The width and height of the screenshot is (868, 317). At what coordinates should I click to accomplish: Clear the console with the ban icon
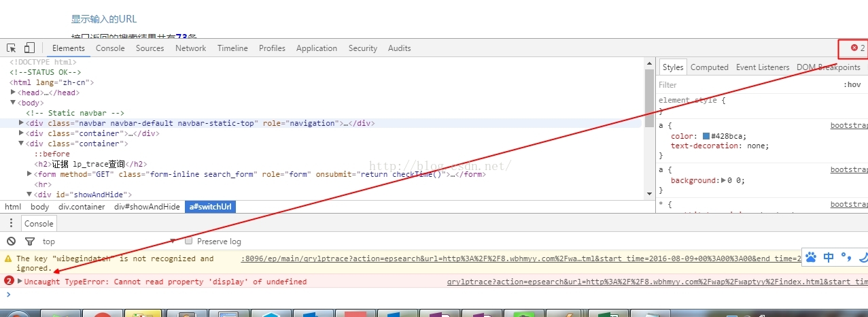pos(11,241)
